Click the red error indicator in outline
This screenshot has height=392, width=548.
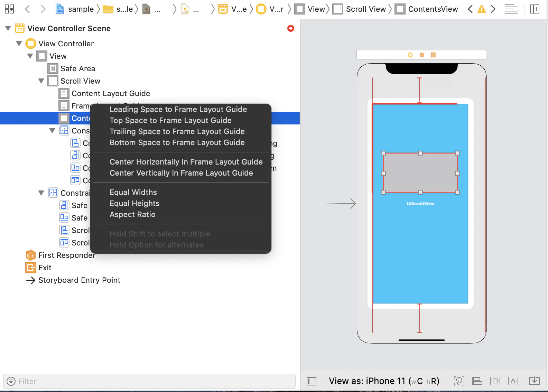click(x=291, y=28)
